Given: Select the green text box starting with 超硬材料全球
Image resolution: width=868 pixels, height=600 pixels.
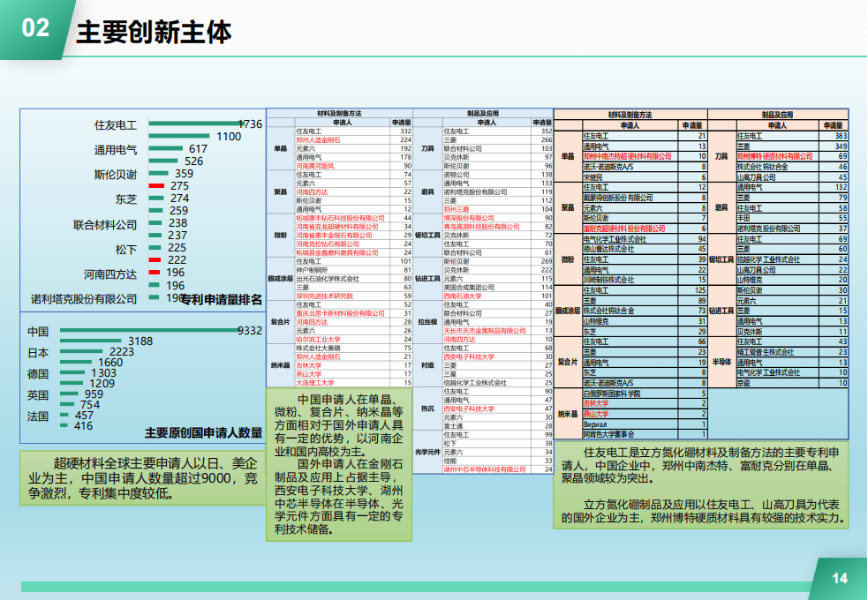Looking at the screenshot, I should (141, 478).
